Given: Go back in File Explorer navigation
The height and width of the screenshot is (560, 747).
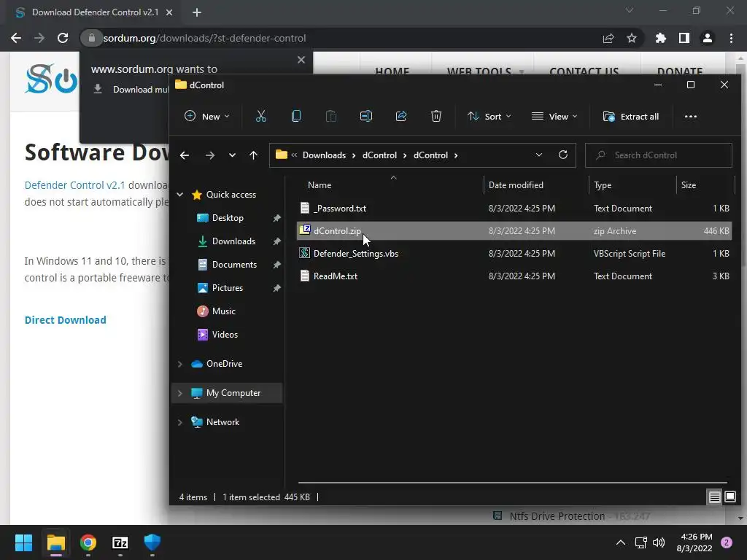Looking at the screenshot, I should [x=185, y=155].
